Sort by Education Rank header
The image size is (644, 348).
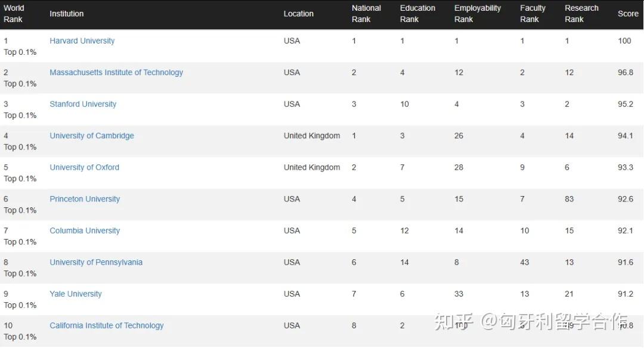point(417,14)
